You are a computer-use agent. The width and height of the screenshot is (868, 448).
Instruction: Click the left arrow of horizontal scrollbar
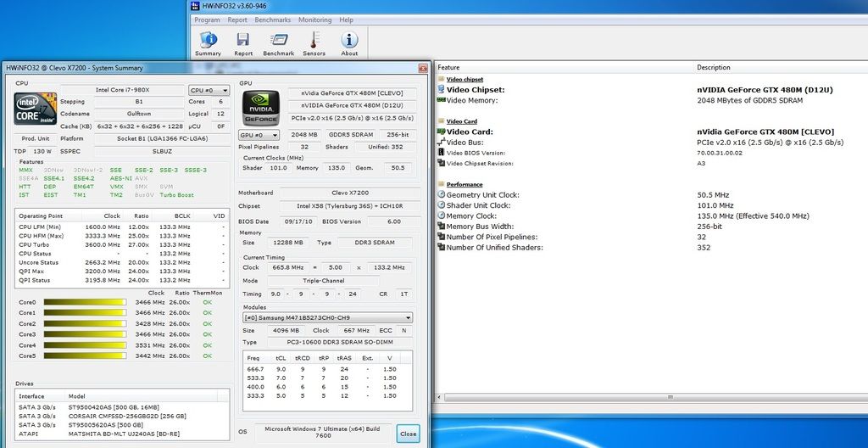[x=440, y=397]
